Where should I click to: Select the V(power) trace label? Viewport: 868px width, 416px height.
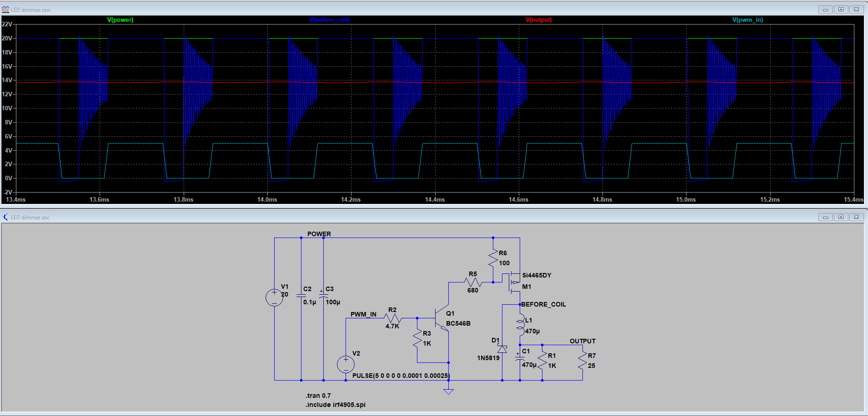point(120,20)
